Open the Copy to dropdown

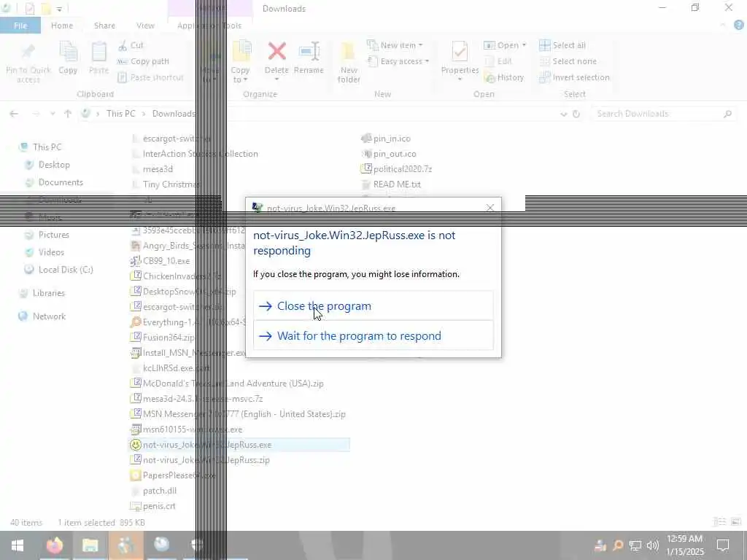click(240, 75)
